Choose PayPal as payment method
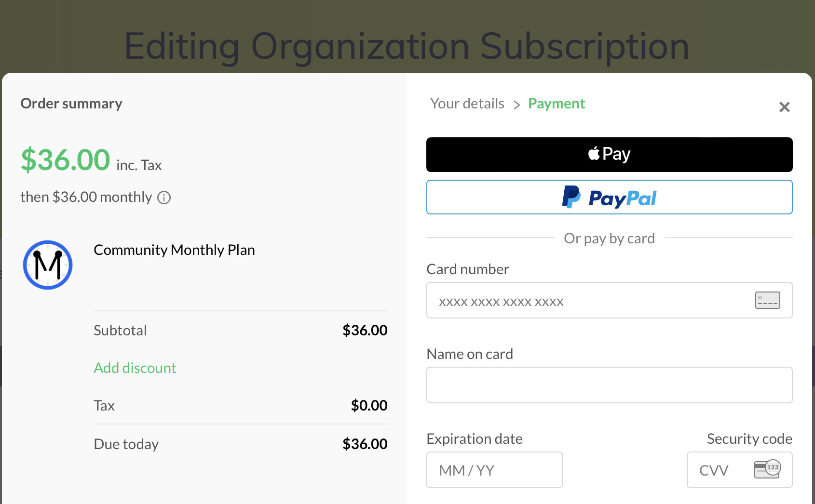815x504 pixels. [609, 197]
